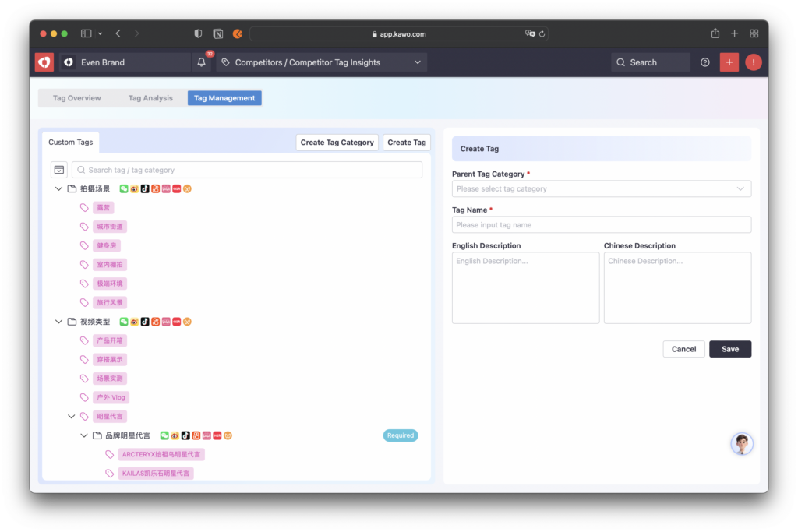The width and height of the screenshot is (798, 532).
Task: Click the Safari share icon
Action: pos(715,33)
